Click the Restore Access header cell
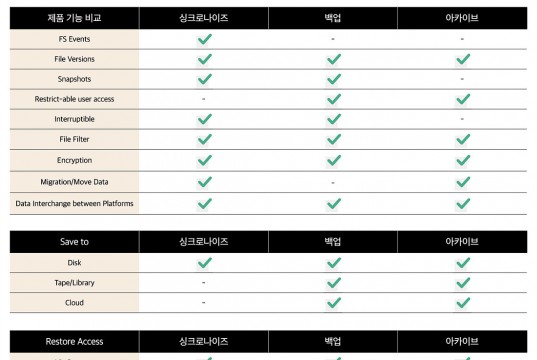 [74, 342]
